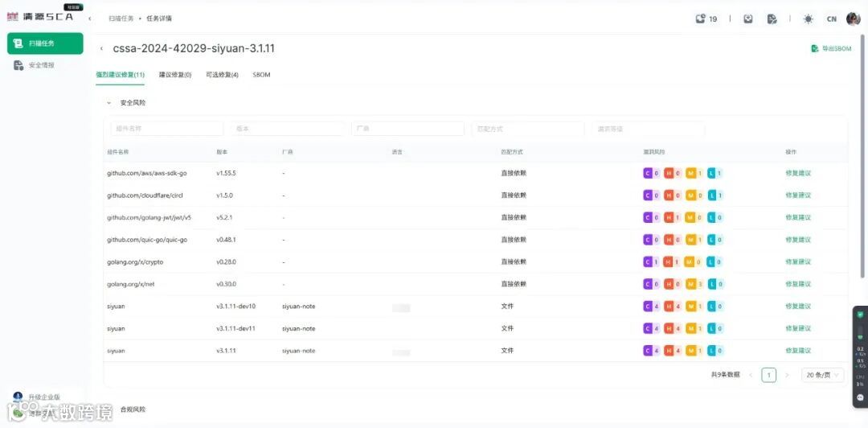868x428 pixels.
Task: Focus the 版本 filter input
Action: [287, 129]
